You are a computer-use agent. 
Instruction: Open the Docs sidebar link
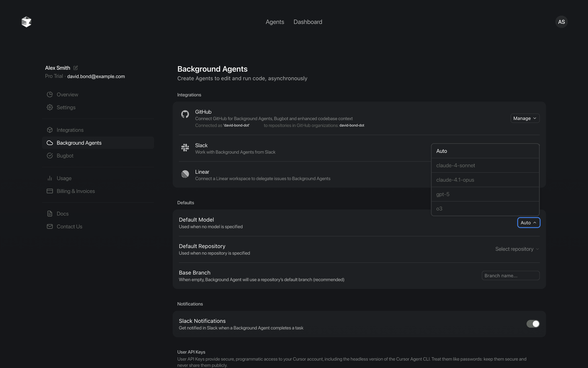pyautogui.click(x=98, y=214)
